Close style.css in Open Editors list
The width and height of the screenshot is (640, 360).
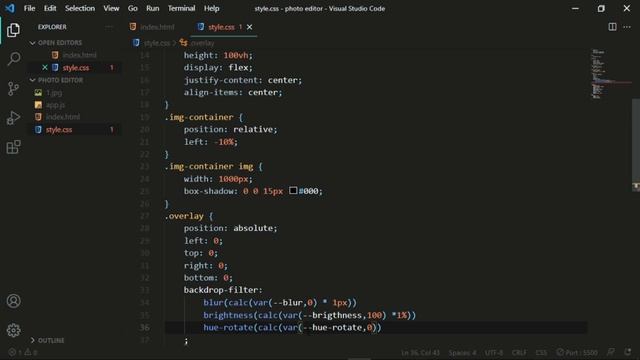coord(45,67)
